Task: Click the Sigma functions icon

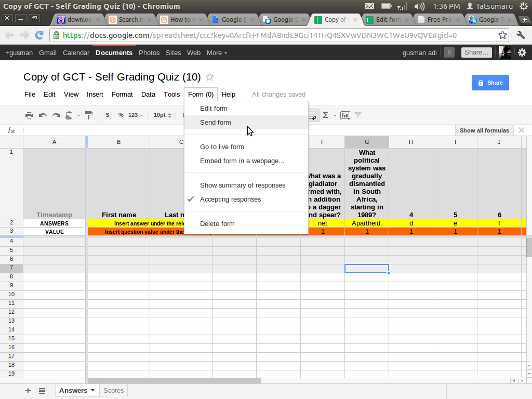Action: [x=325, y=115]
